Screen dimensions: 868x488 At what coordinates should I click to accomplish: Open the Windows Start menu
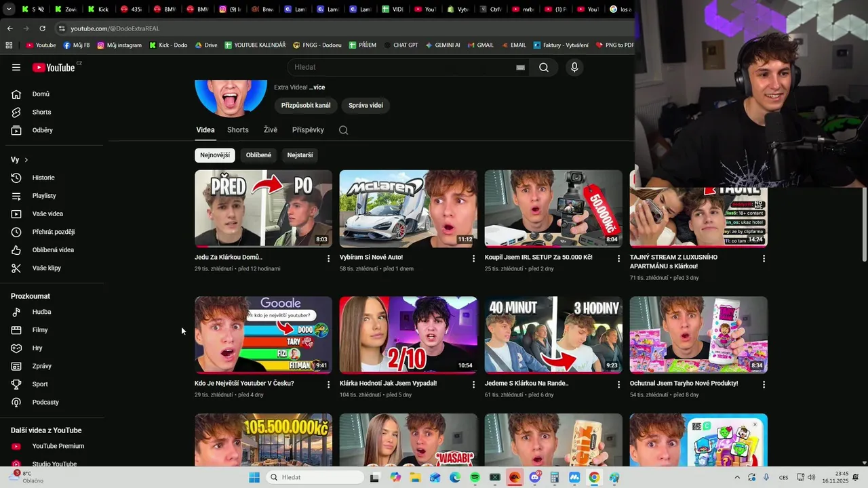click(x=254, y=477)
